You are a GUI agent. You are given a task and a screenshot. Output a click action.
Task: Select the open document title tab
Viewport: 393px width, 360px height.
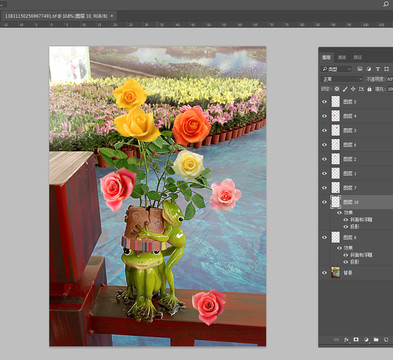point(56,16)
